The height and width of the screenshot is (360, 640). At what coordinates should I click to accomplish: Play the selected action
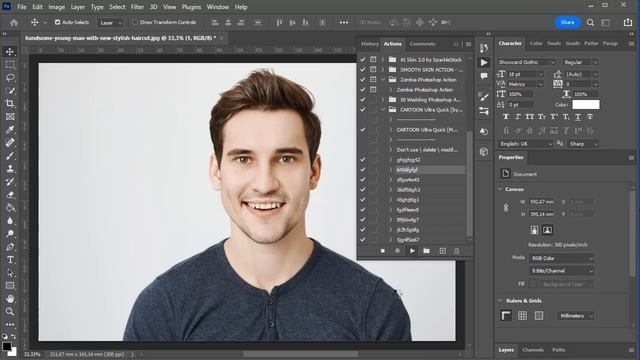[x=412, y=251]
